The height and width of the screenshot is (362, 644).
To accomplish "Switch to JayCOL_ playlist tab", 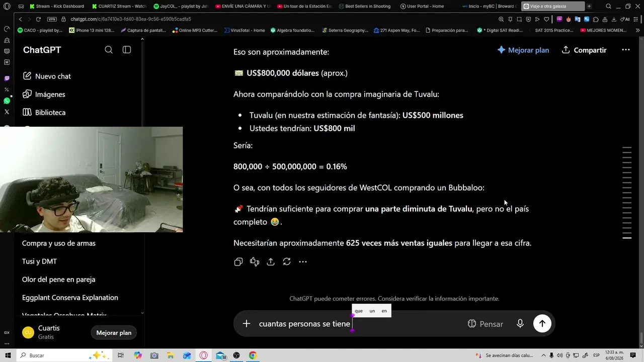I will pyautogui.click(x=181, y=7).
